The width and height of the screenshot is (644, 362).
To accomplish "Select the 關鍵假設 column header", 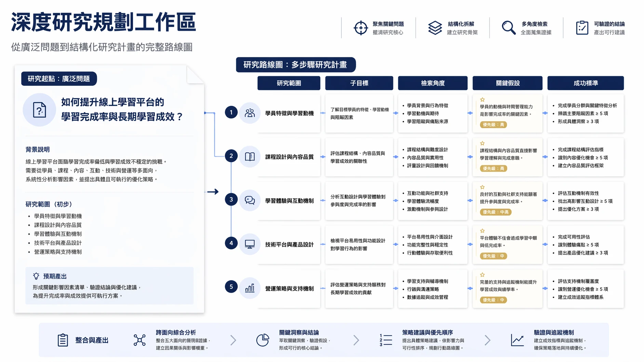I will (508, 83).
